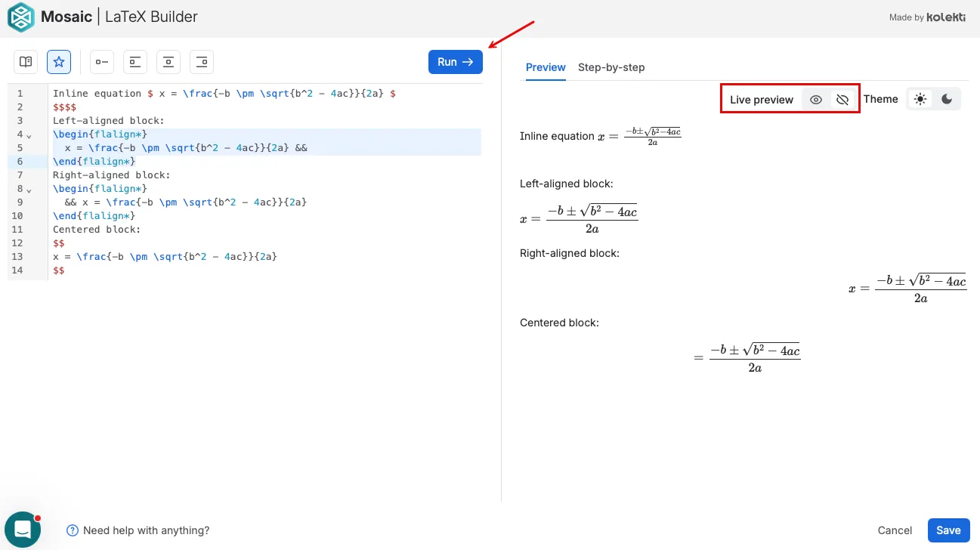Save the equation

point(948,530)
